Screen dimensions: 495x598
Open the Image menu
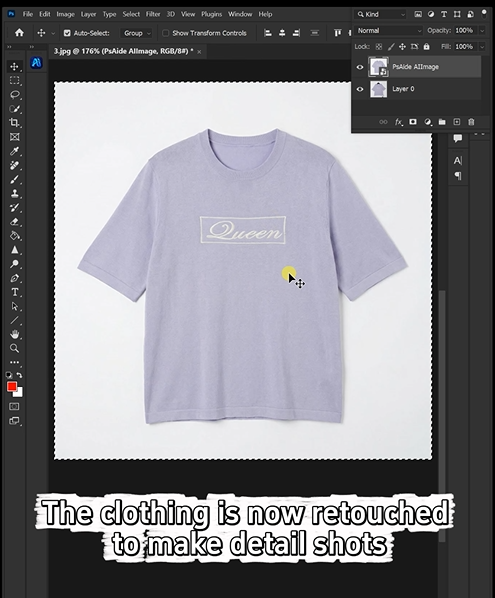click(x=66, y=14)
